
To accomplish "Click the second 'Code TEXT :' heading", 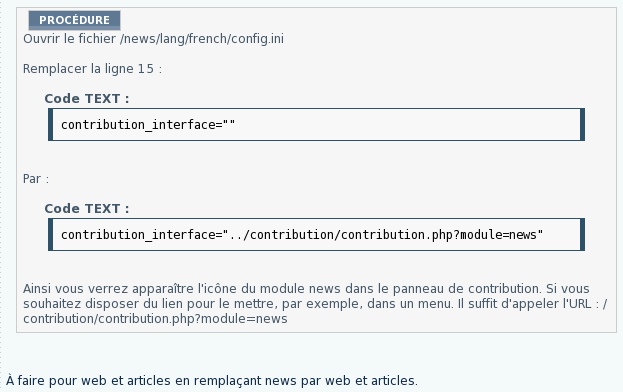I will click(x=87, y=209).
